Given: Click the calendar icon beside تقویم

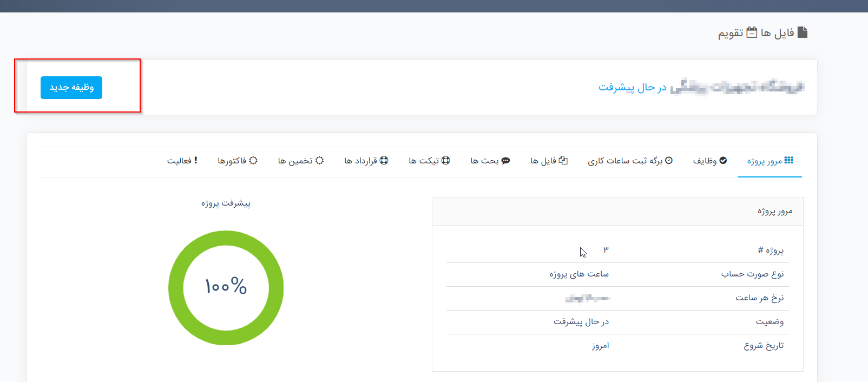Looking at the screenshot, I should [752, 32].
